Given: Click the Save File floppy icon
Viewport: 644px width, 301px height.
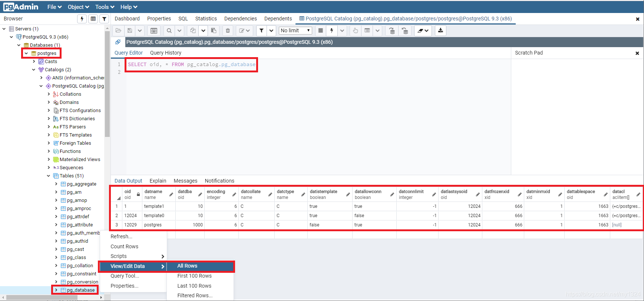Looking at the screenshot, I should pos(129,30).
